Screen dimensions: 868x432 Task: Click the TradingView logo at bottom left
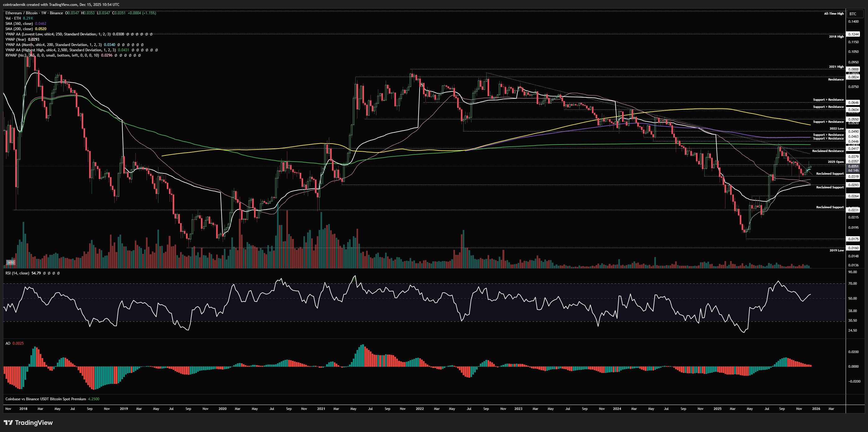click(x=28, y=423)
